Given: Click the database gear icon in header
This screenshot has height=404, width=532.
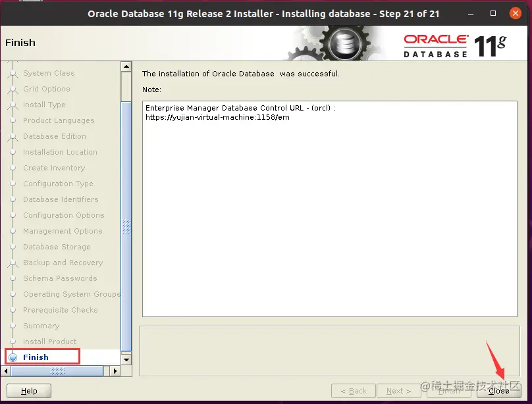Looking at the screenshot, I should (344, 43).
